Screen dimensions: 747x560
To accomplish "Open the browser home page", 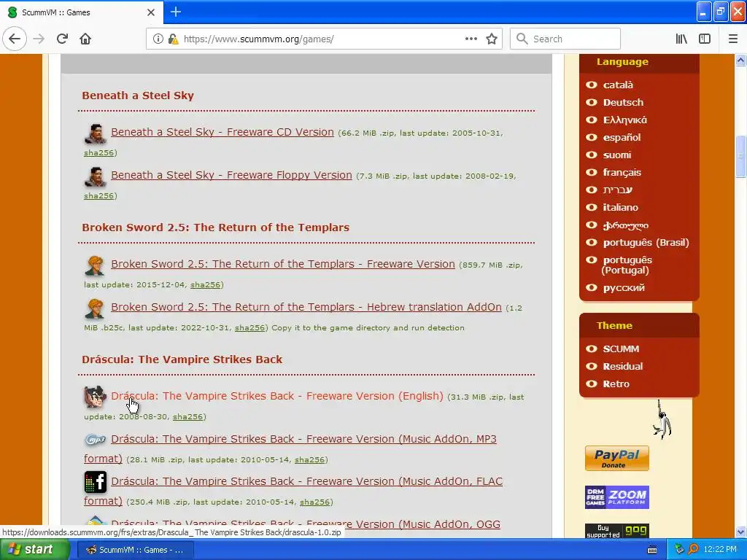I will point(85,39).
